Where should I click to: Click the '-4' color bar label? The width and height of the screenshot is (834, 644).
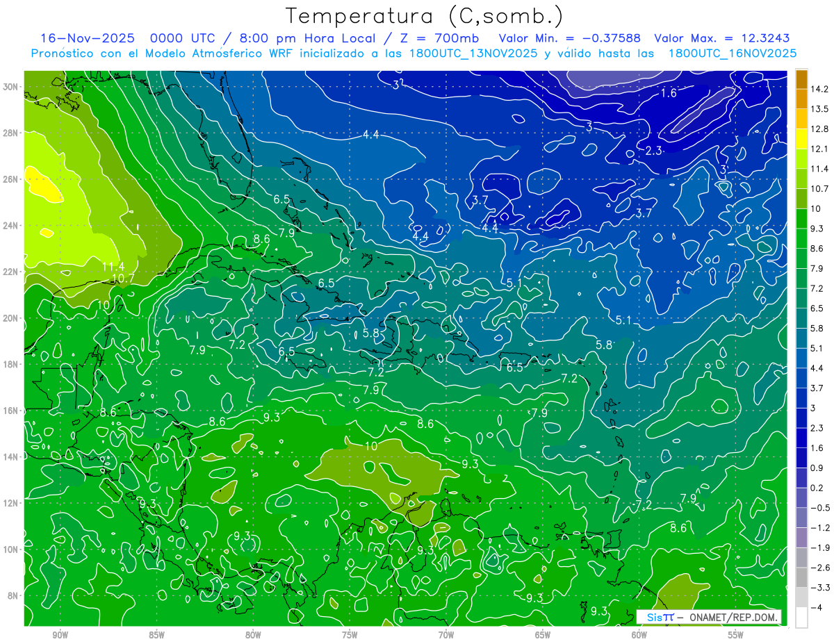pyautogui.click(x=817, y=607)
